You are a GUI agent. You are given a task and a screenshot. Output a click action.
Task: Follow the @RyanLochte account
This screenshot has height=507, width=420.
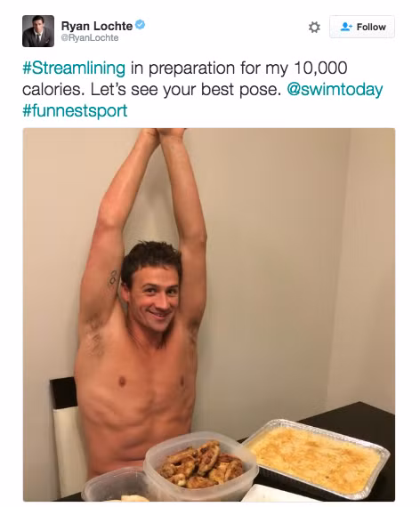[362, 27]
